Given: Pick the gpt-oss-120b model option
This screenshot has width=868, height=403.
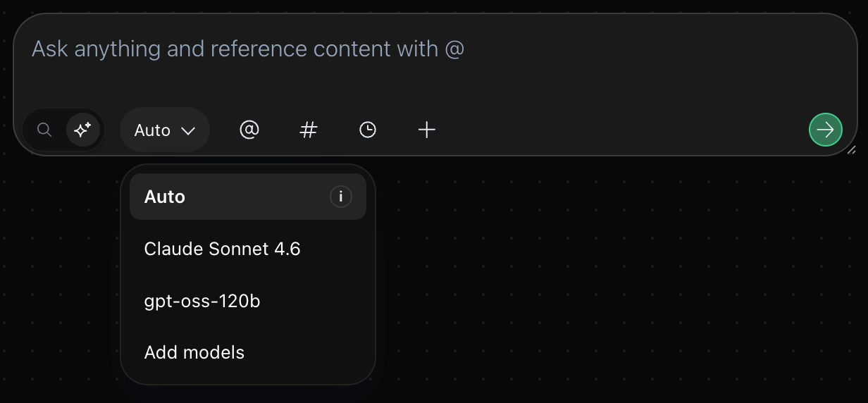Looking at the screenshot, I should [x=202, y=301].
